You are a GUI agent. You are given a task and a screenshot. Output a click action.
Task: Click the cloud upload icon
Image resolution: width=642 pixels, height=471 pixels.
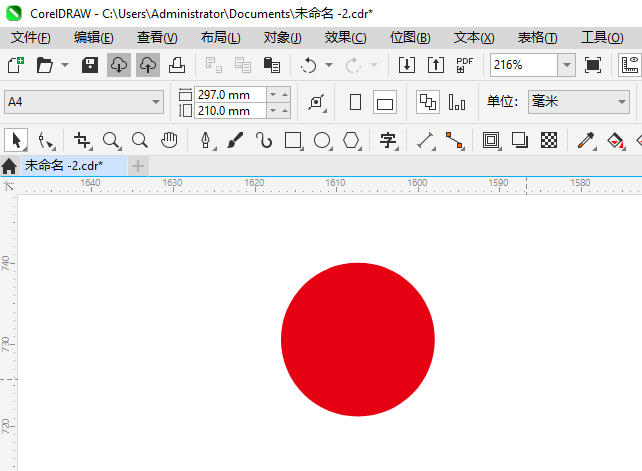pyautogui.click(x=148, y=65)
